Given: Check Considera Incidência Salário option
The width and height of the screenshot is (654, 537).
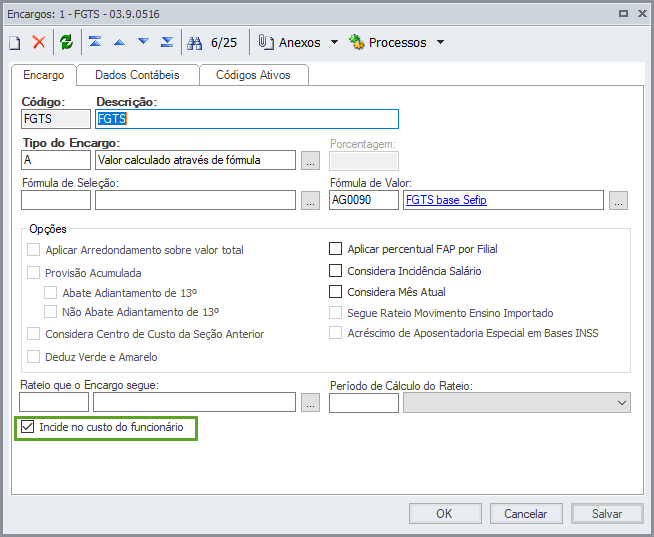Looking at the screenshot, I should click(x=336, y=271).
